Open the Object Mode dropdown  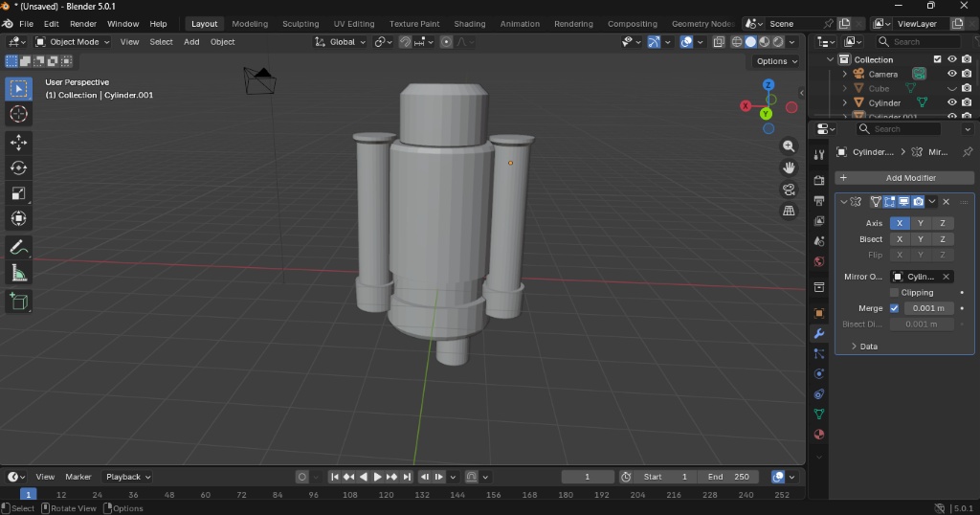coord(73,42)
